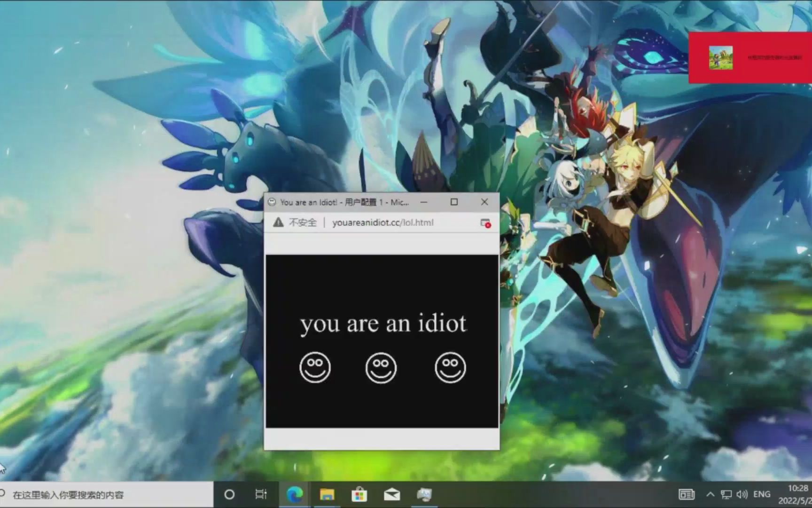Close the You are an Idiot window
Screen dimensions: 812x508
point(484,202)
